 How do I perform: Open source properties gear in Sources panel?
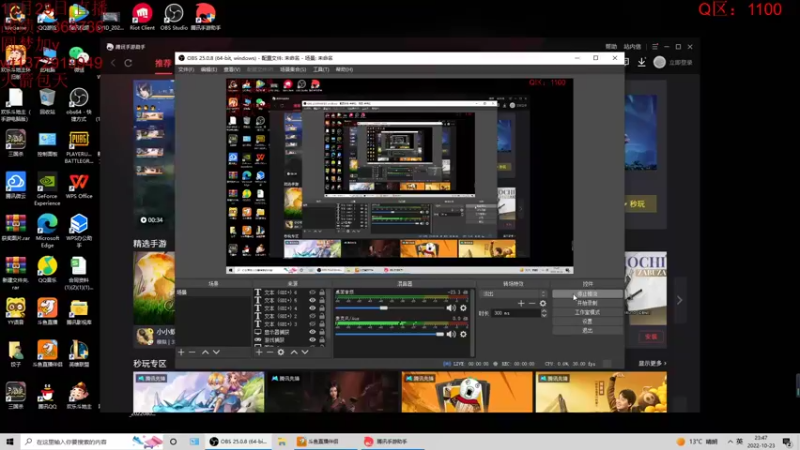click(281, 352)
